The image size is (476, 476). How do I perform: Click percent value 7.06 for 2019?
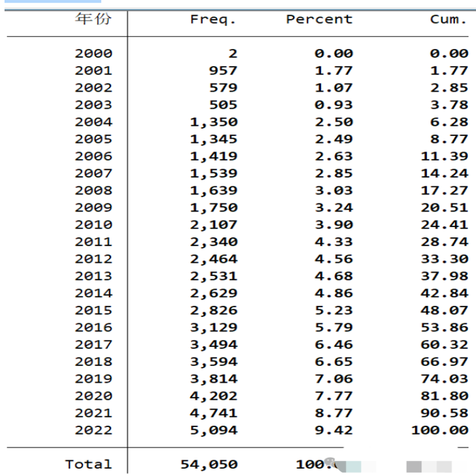coord(334,379)
